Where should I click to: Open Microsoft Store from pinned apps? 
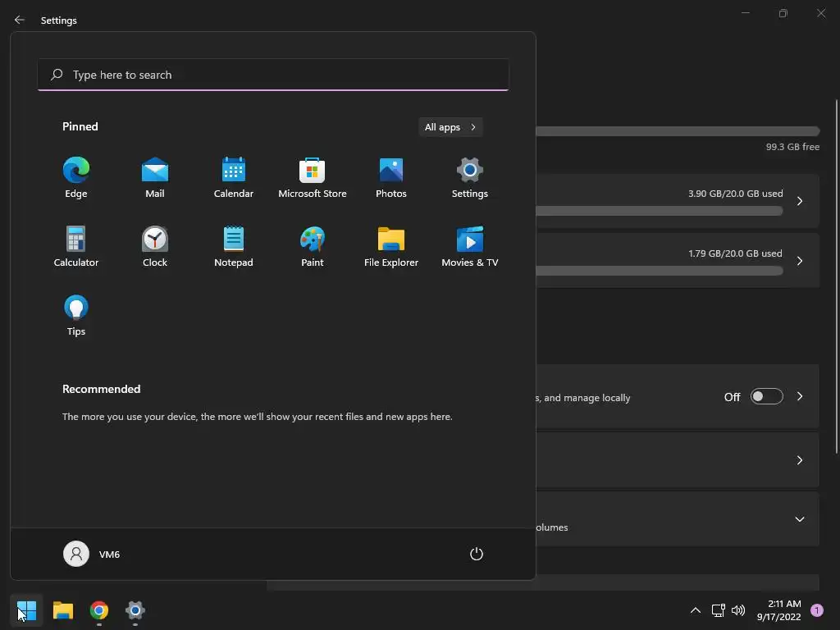(313, 177)
